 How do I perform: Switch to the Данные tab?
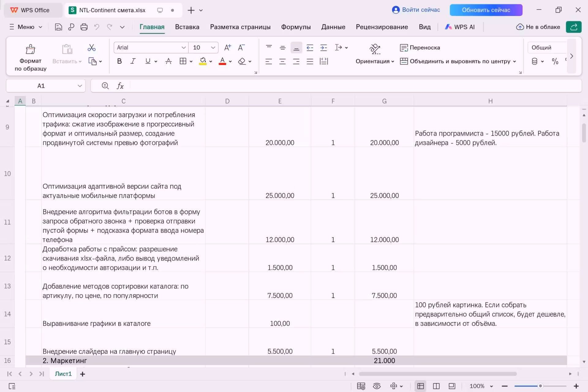click(333, 27)
